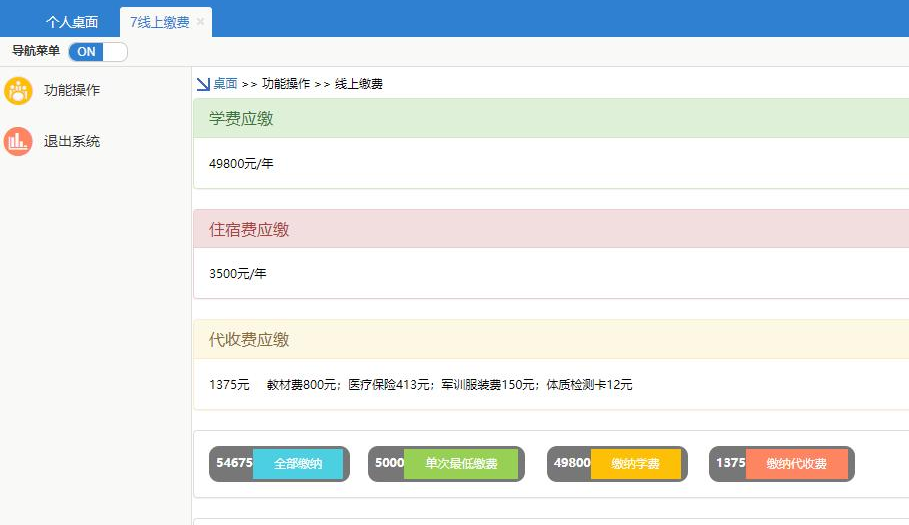Click the 退出系统 sidebar icon
909x525 pixels.
18,142
